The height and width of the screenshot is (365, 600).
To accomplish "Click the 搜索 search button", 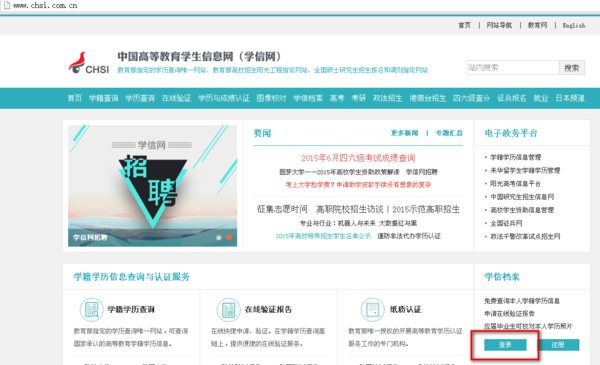I will 572,68.
